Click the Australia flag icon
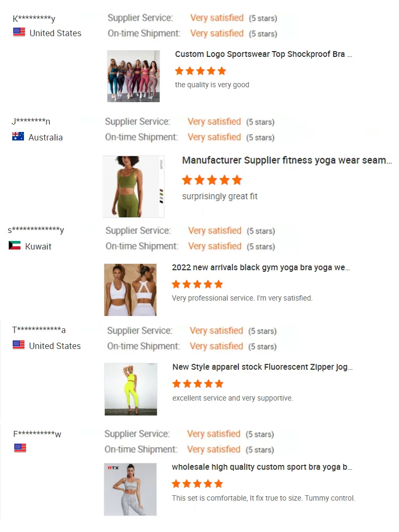Viewport: 399px width, 532px height. [18, 136]
